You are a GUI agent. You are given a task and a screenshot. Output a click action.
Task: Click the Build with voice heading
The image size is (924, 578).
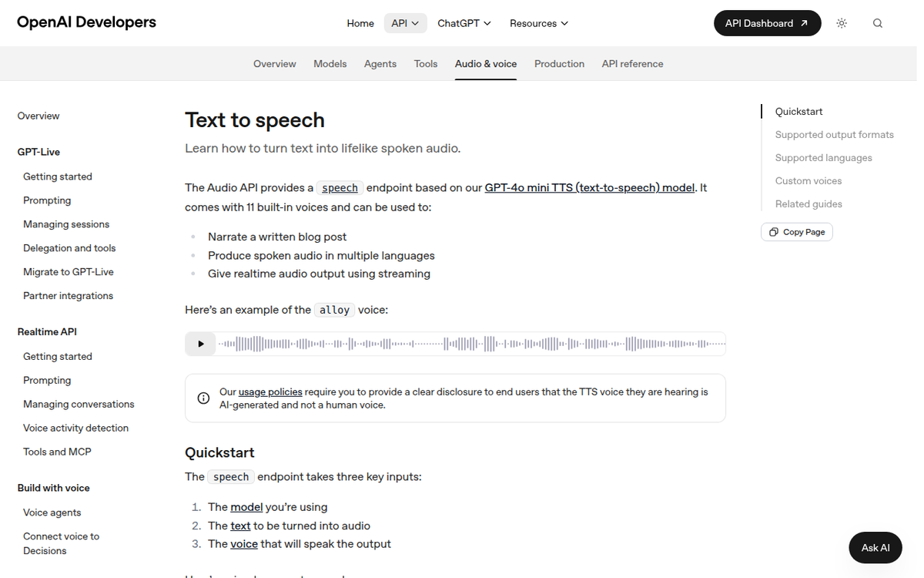54,488
